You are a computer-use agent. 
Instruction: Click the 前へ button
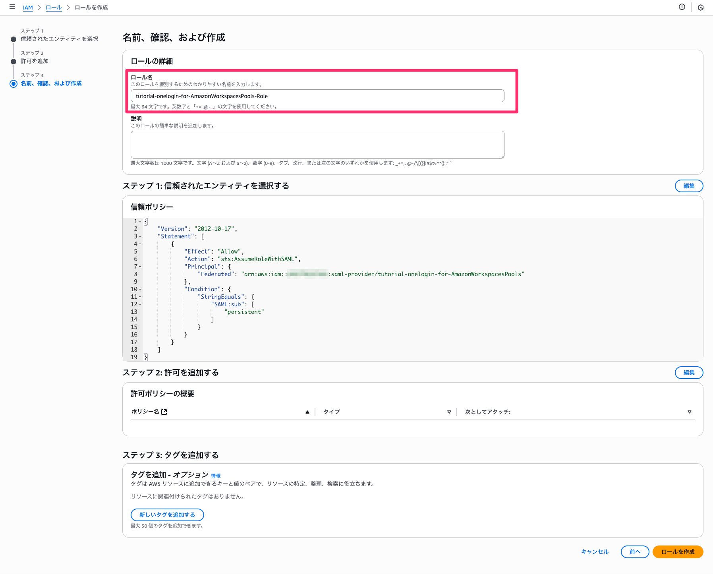635,552
